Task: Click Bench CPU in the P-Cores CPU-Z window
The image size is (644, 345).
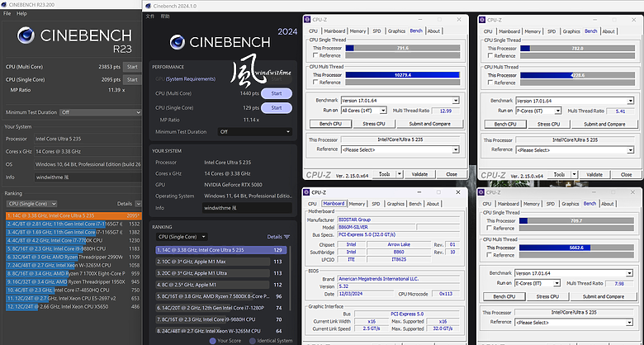Action: click(x=505, y=124)
